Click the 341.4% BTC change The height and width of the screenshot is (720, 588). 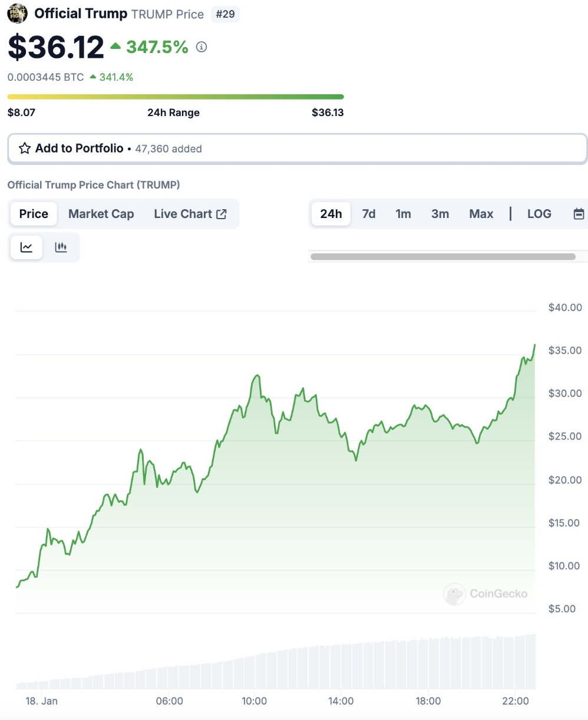(116, 77)
